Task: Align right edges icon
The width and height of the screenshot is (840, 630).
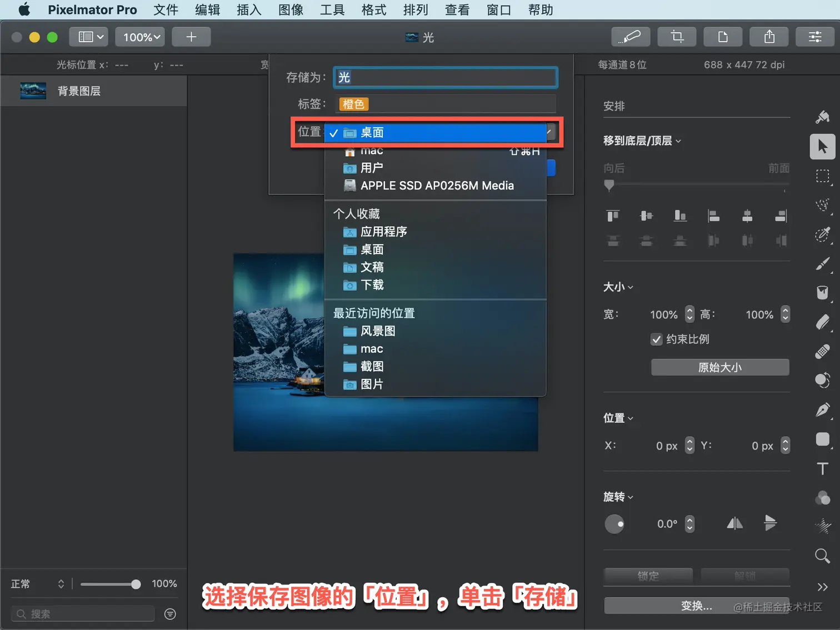Action: point(781,216)
